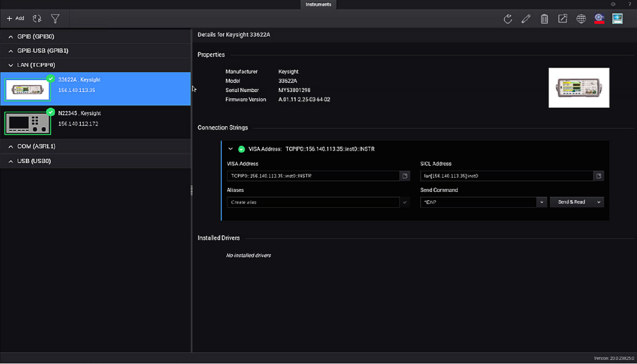Screen dimensions: 637x364
Task: Open the Send Command dropdown arrow
Action: pyautogui.click(x=541, y=202)
